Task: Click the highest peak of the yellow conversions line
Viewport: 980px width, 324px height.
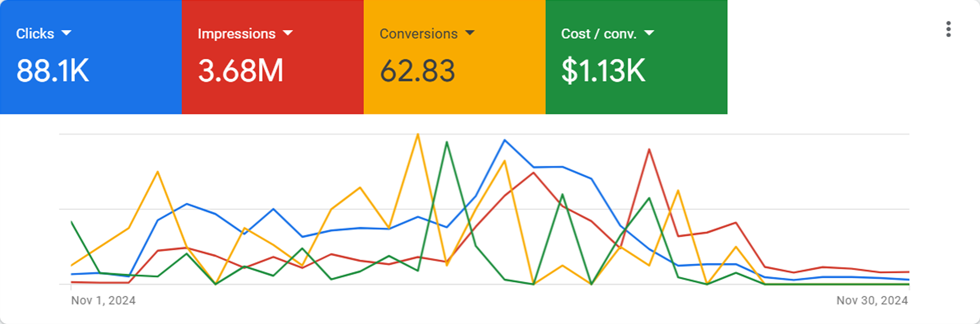Action: 418,135
